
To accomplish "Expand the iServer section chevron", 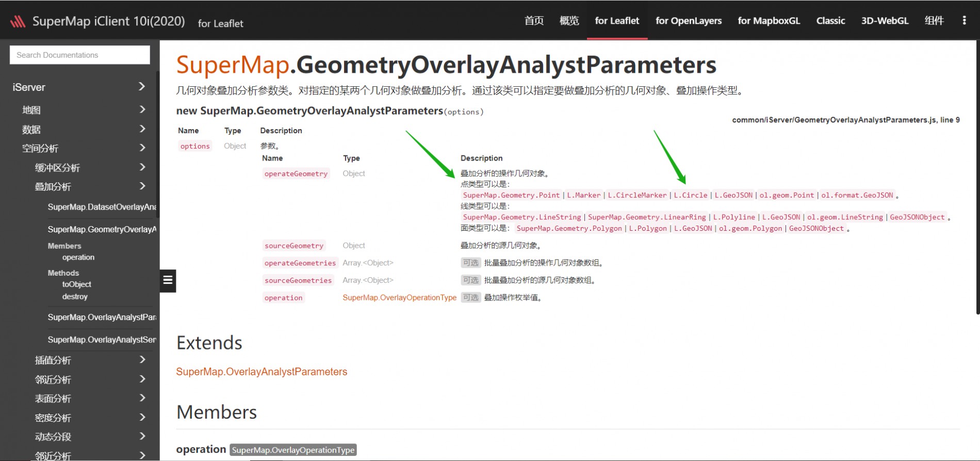I will 142,87.
